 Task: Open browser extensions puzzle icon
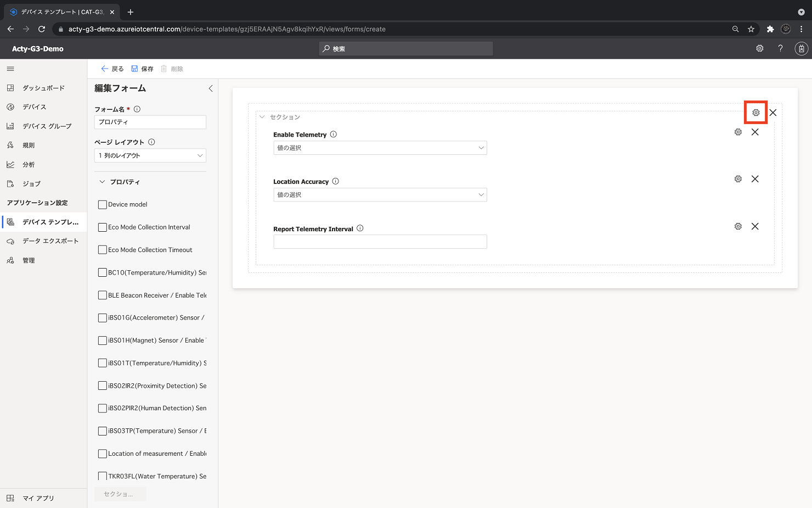tap(770, 29)
